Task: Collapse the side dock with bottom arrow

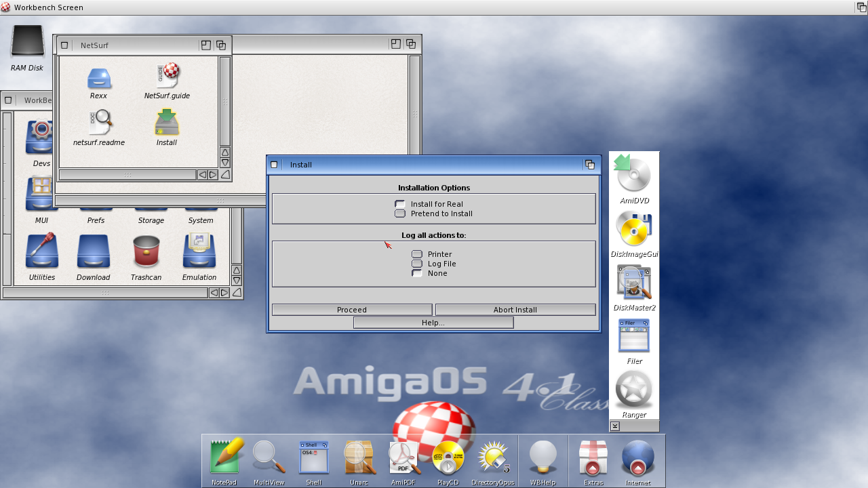Action: point(615,426)
